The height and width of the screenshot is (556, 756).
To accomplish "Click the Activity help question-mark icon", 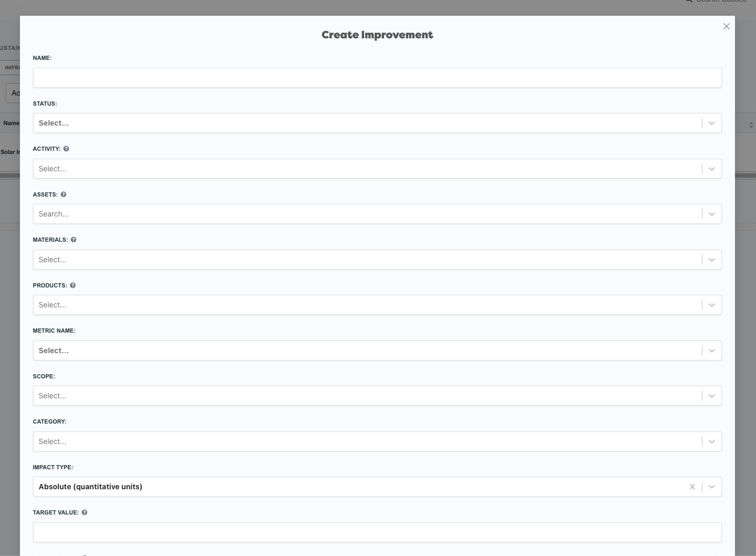I will 66,149.
